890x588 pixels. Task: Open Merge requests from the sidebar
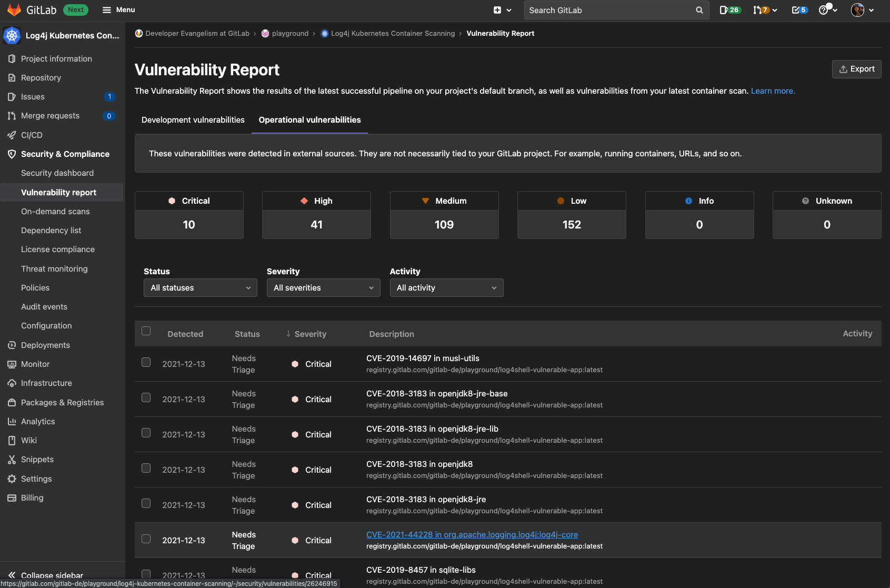tap(50, 115)
